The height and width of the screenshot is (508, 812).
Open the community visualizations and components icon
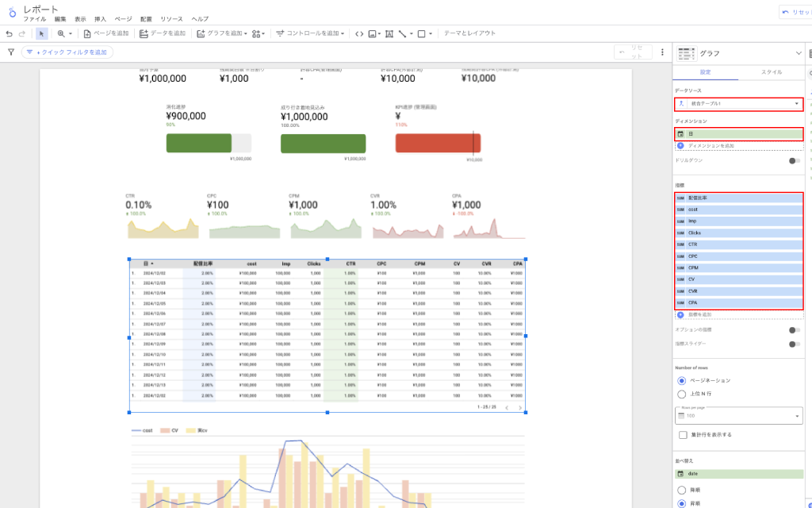256,33
